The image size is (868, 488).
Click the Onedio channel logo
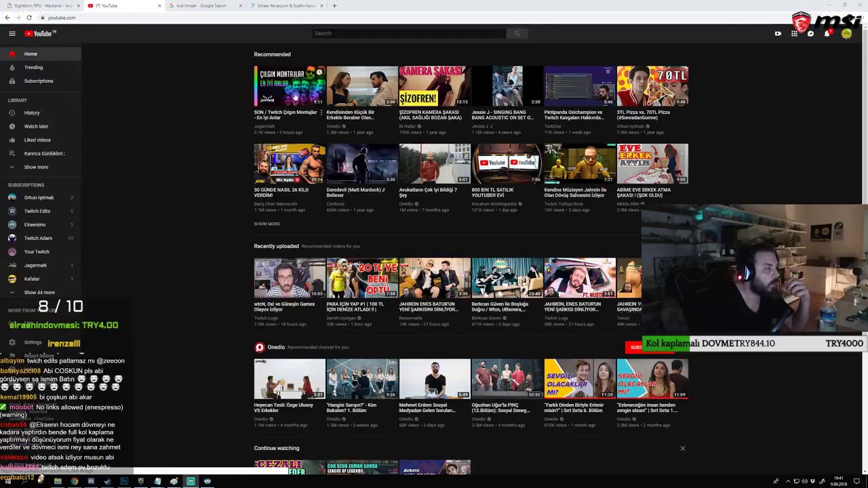[x=259, y=347]
